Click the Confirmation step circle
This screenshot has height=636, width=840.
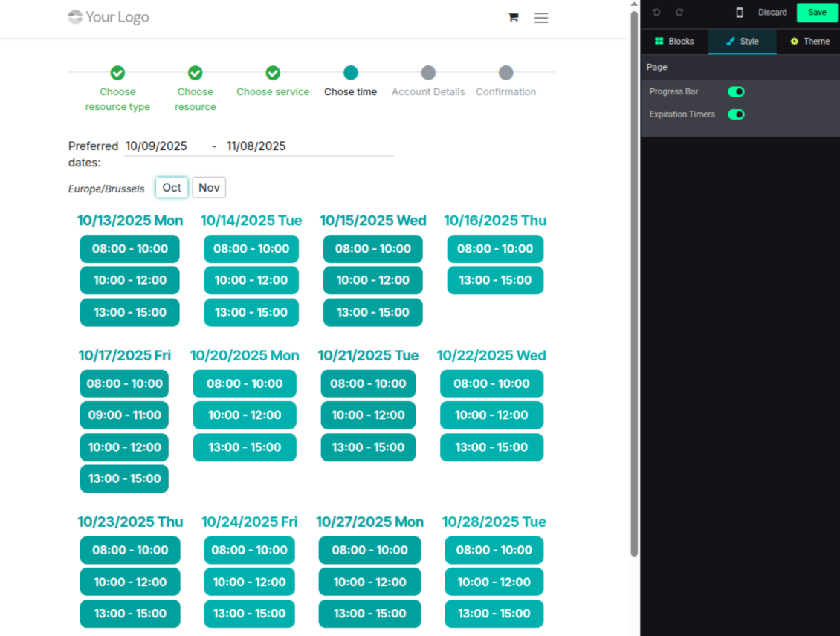(x=505, y=73)
